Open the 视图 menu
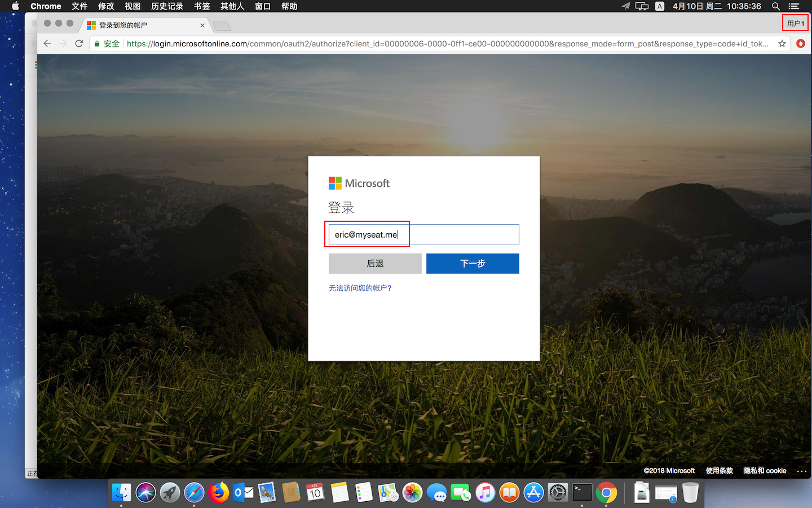 133,6
